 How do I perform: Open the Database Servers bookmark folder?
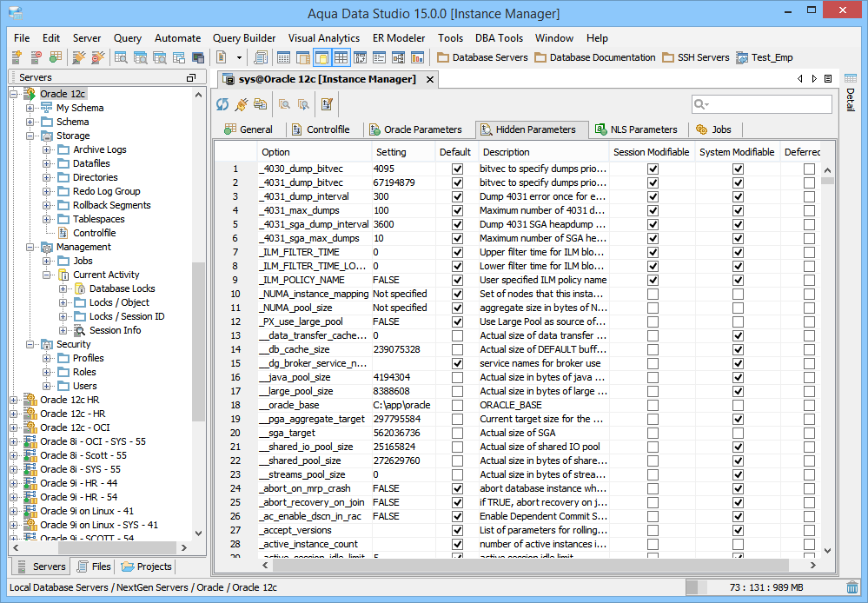[x=482, y=57]
